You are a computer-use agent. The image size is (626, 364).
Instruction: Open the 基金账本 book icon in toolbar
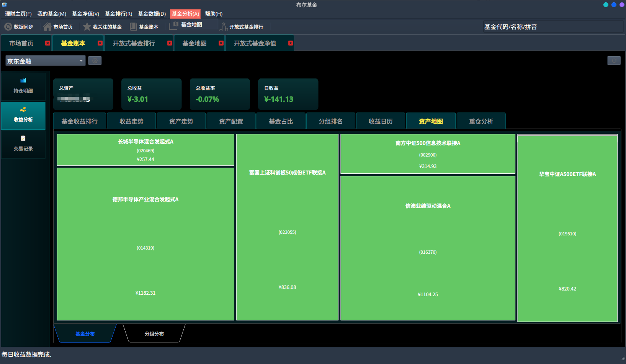pos(133,27)
